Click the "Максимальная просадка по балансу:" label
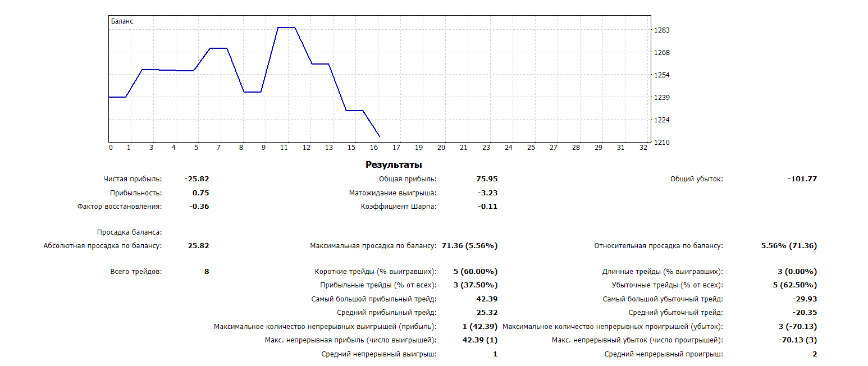 tap(373, 245)
